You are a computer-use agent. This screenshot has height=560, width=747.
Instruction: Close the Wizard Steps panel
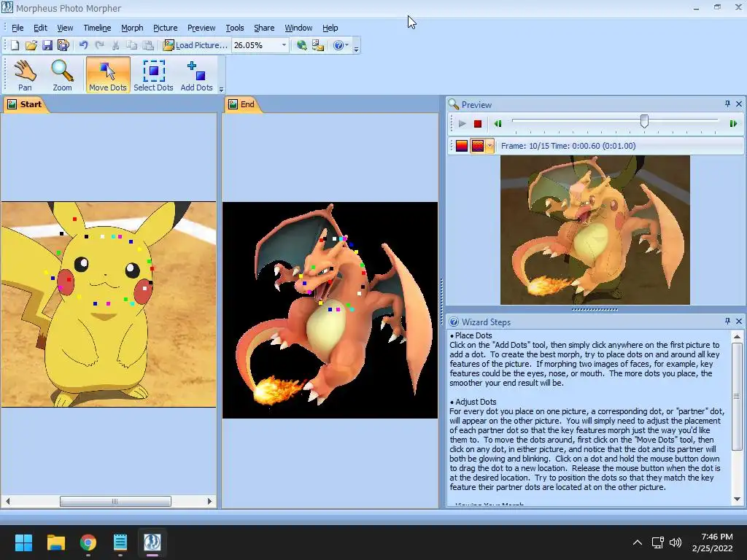click(x=739, y=322)
